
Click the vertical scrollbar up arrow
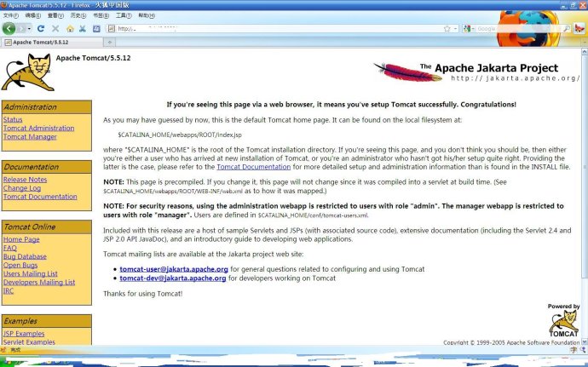[585, 52]
